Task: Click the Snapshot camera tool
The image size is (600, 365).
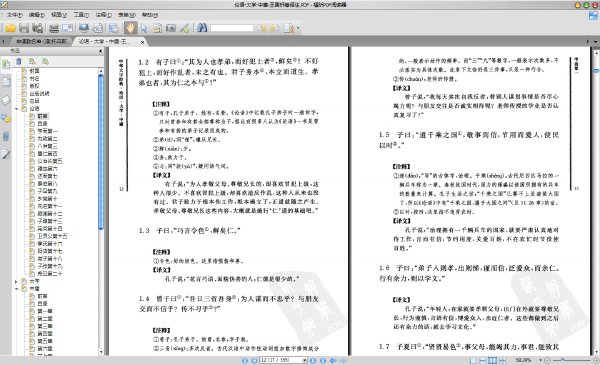Action: tap(171, 28)
